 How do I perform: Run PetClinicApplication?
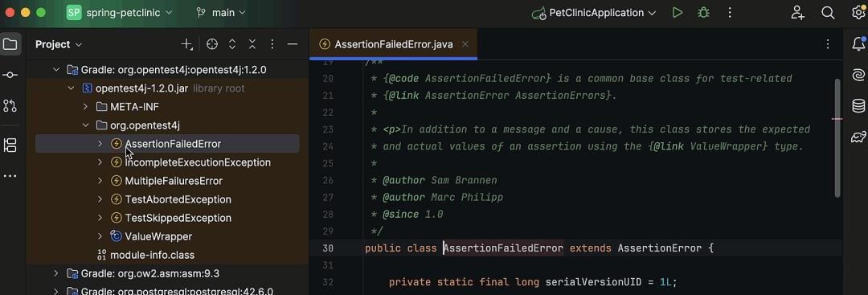click(677, 12)
